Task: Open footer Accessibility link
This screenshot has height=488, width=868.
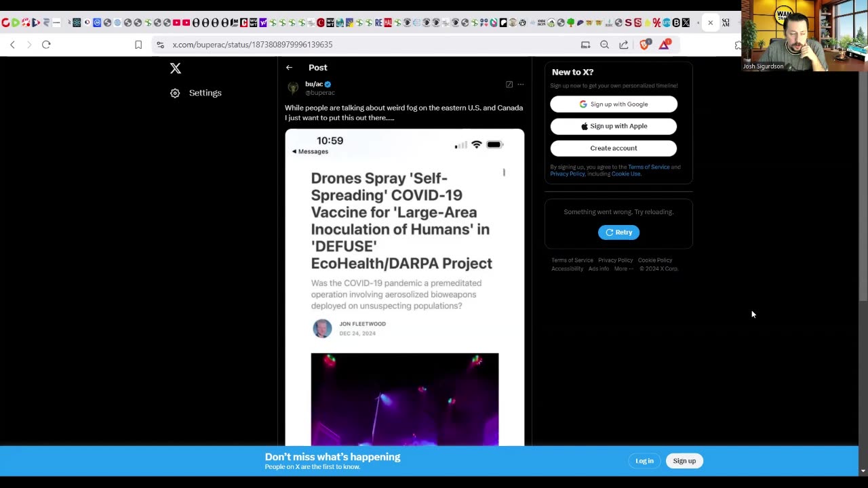Action: coord(567,269)
